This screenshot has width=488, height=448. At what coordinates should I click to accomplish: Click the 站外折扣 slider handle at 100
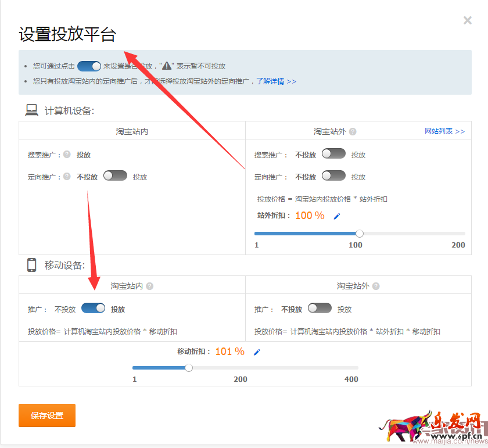point(359,233)
